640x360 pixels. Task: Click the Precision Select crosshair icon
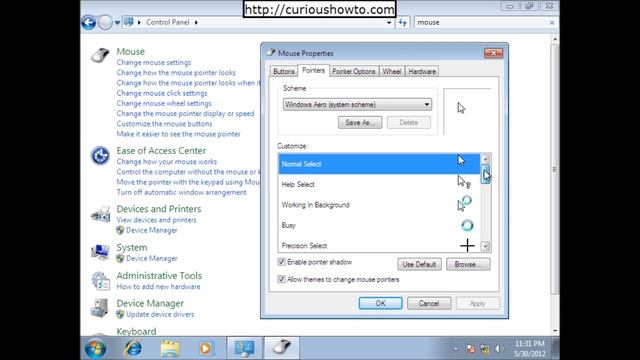tap(467, 246)
